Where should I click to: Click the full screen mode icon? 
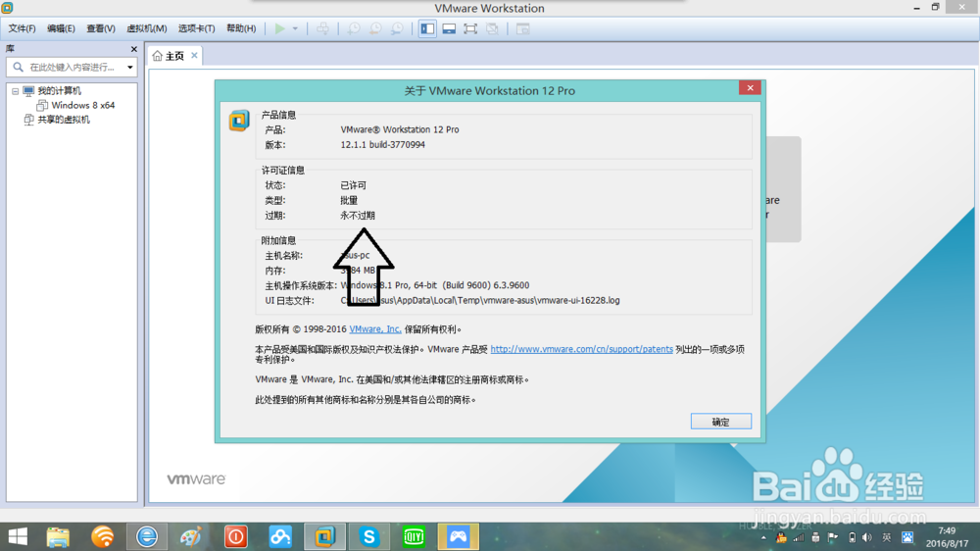coord(470,28)
